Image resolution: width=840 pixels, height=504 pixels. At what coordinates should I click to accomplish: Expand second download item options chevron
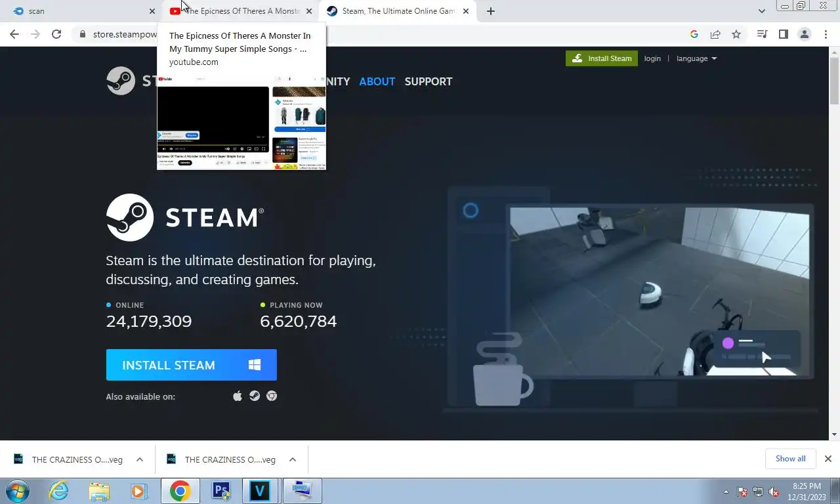point(293,459)
